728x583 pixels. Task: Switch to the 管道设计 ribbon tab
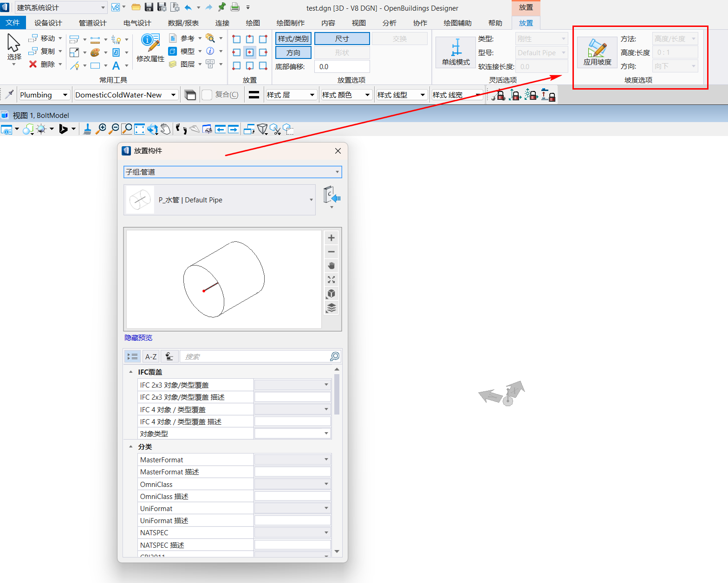[x=93, y=23]
